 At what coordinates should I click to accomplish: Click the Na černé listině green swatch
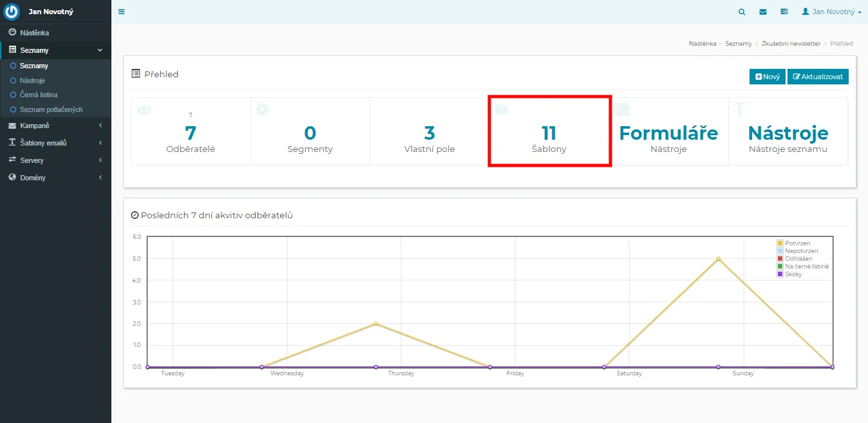[780, 266]
